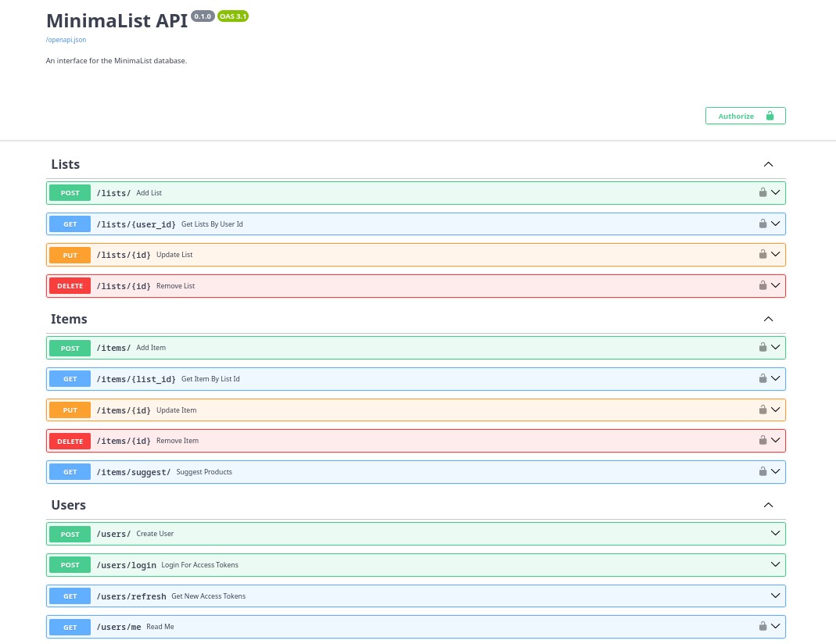836x644 pixels.
Task: Click lock icon on POST /items/ Add Item
Action: tap(762, 347)
